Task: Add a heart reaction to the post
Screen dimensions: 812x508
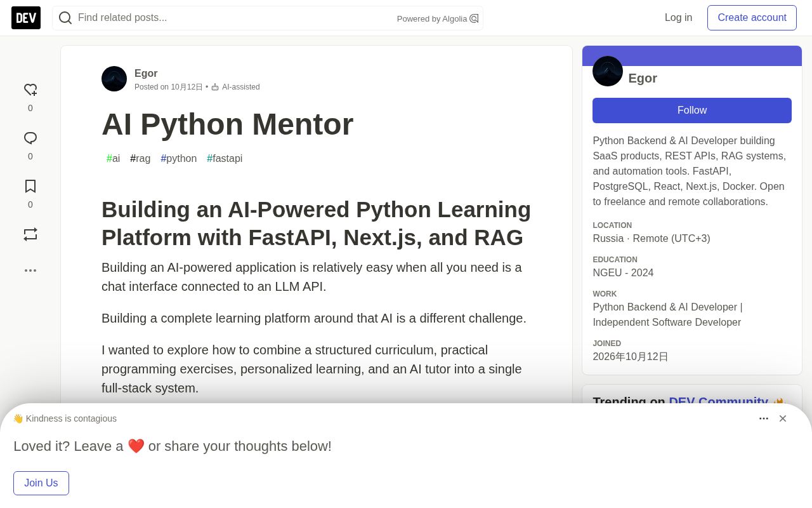Action: (x=30, y=90)
